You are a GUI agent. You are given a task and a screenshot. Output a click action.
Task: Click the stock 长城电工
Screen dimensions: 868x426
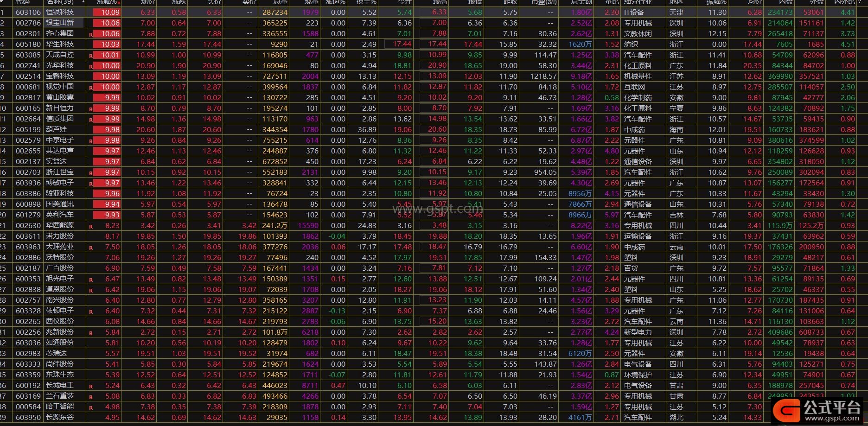point(60,385)
